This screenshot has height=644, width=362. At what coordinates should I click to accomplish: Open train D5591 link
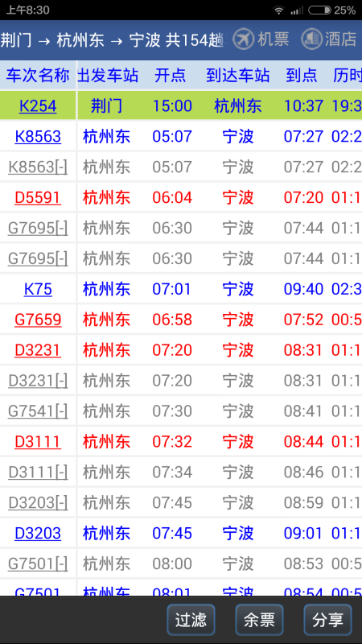[38, 197]
